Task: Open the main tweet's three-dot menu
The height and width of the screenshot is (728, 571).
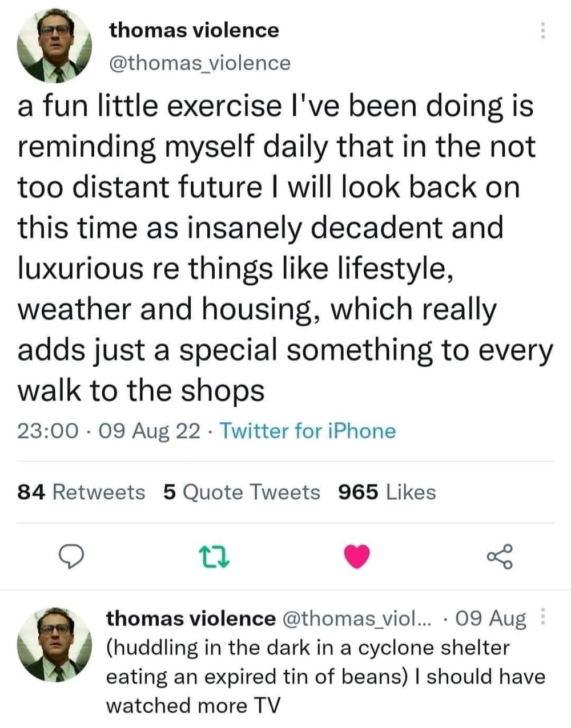Action: (x=543, y=30)
